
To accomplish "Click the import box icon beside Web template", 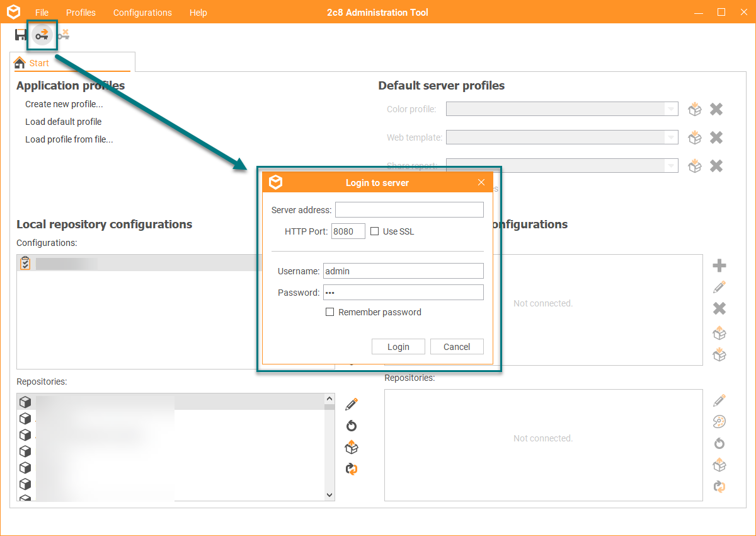I will (x=695, y=137).
